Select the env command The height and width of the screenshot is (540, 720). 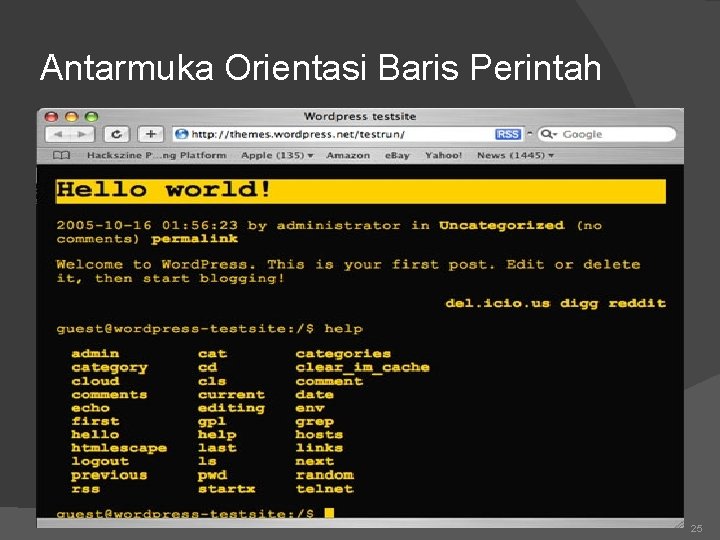point(309,408)
